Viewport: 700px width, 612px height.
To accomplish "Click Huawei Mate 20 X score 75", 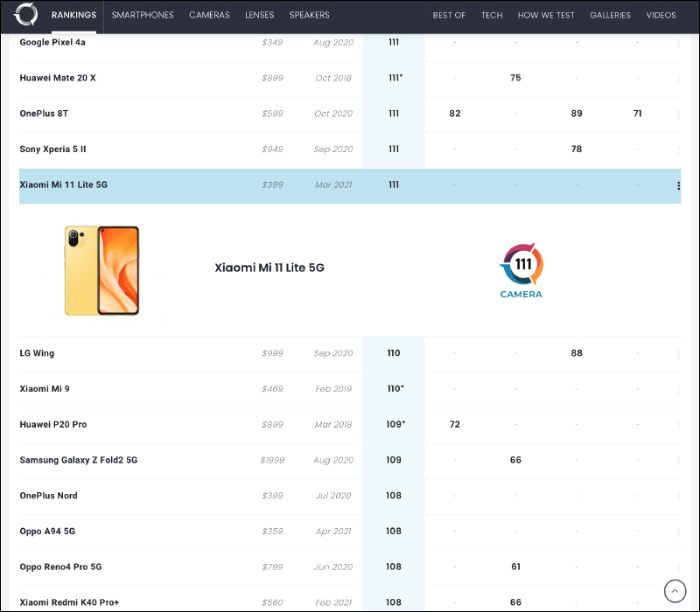I will 515,78.
